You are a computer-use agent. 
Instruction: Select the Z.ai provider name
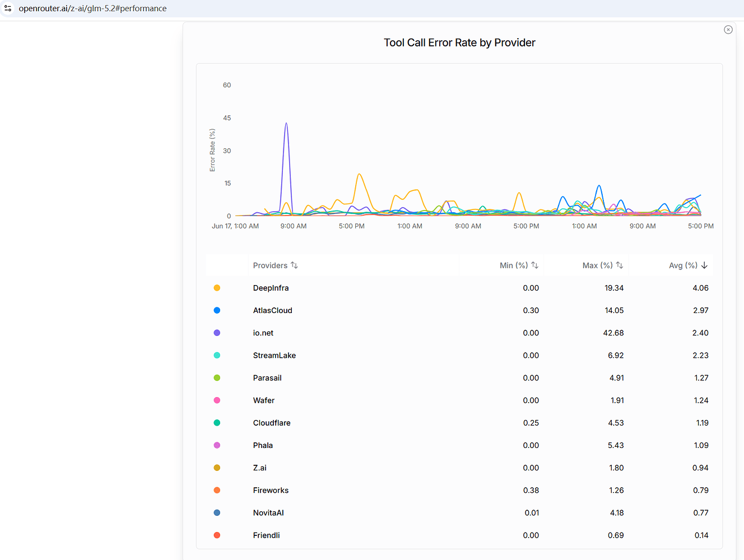[259, 468]
